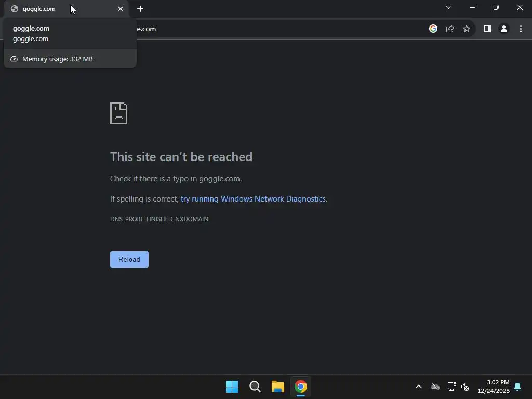The width and height of the screenshot is (532, 399).
Task: Run Windows Network Diagnostics link
Action: click(253, 199)
